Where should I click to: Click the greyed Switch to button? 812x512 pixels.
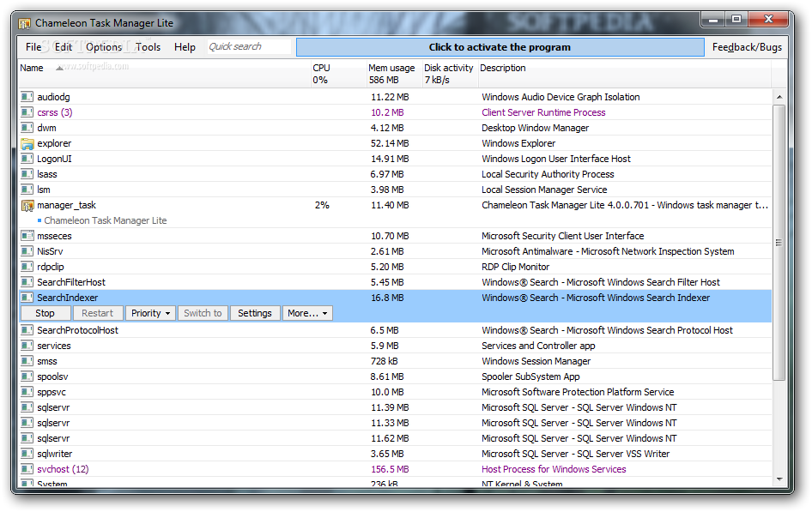click(x=203, y=313)
